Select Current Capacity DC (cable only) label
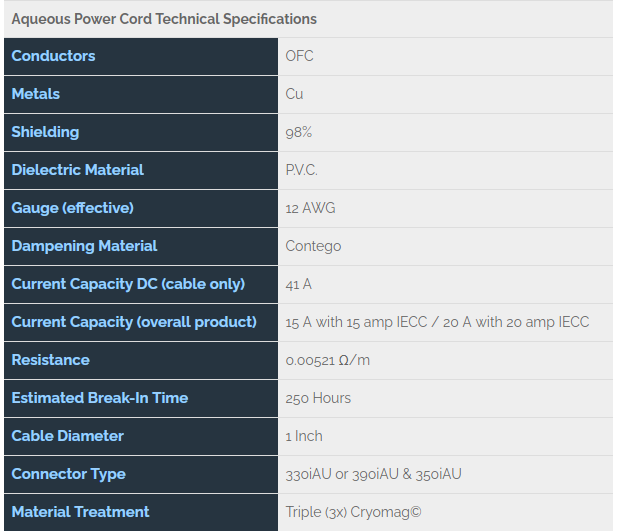The image size is (617, 531). pos(128,284)
